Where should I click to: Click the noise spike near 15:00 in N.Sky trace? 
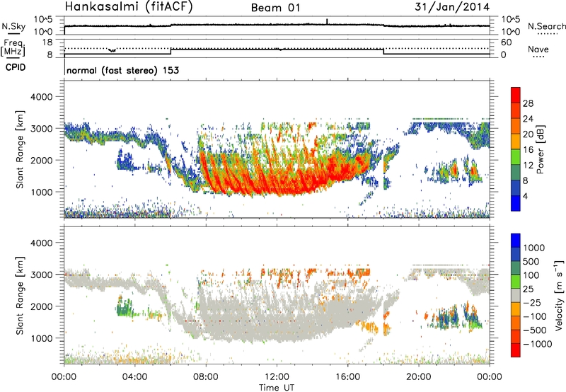pyautogui.click(x=327, y=22)
